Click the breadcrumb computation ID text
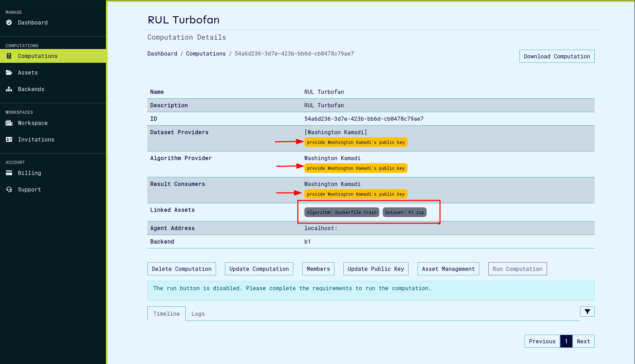This screenshot has width=635, height=364. 294,53
